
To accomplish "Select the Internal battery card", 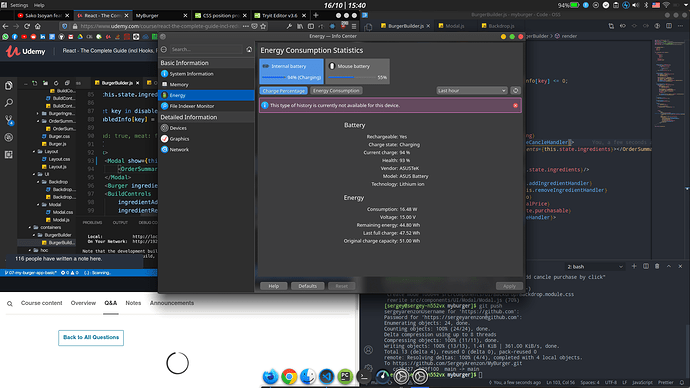I will coord(291,71).
